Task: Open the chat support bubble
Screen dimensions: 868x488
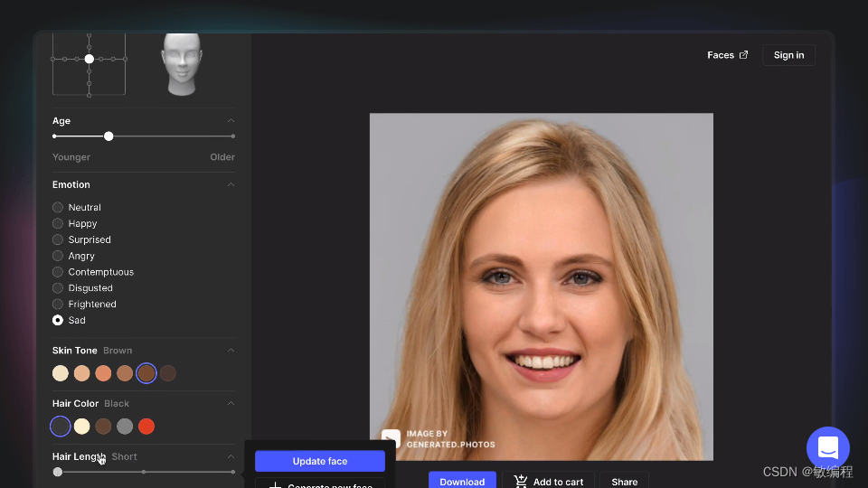Action: (x=827, y=447)
